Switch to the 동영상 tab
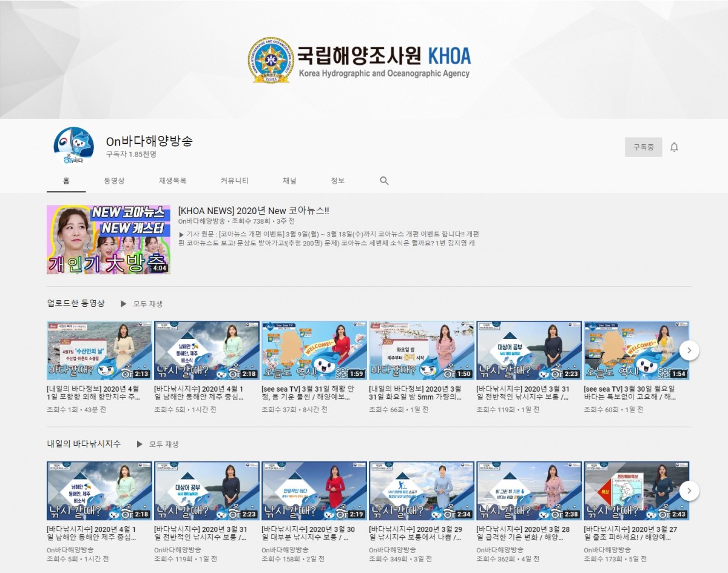Viewport: 728px width, 573px height. 114,181
